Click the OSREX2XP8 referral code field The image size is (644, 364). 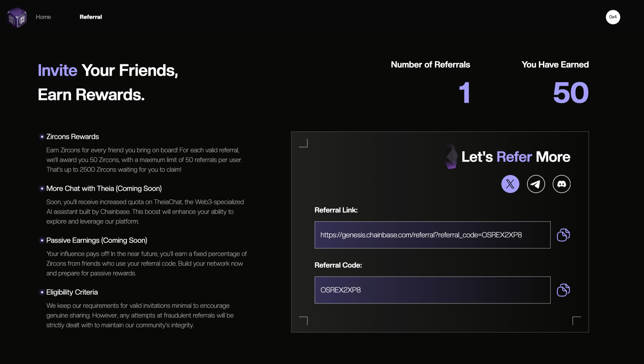click(x=432, y=290)
